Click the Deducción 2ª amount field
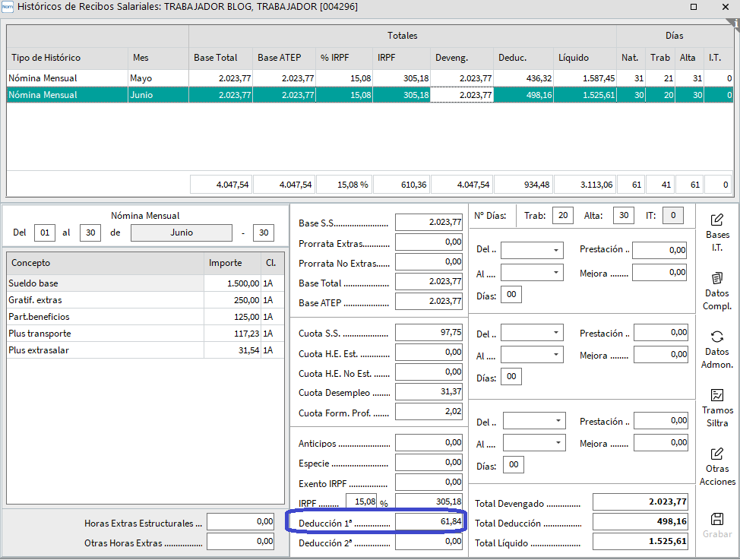 (429, 542)
